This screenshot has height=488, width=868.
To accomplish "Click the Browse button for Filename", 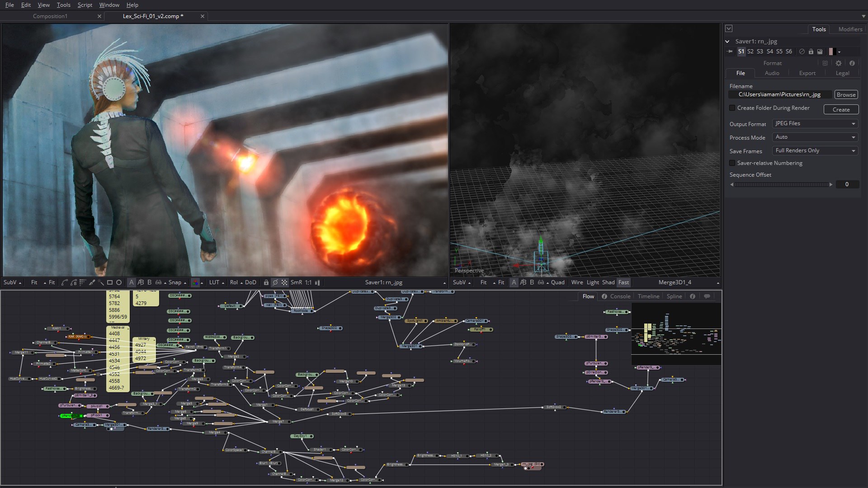I will pyautogui.click(x=846, y=95).
